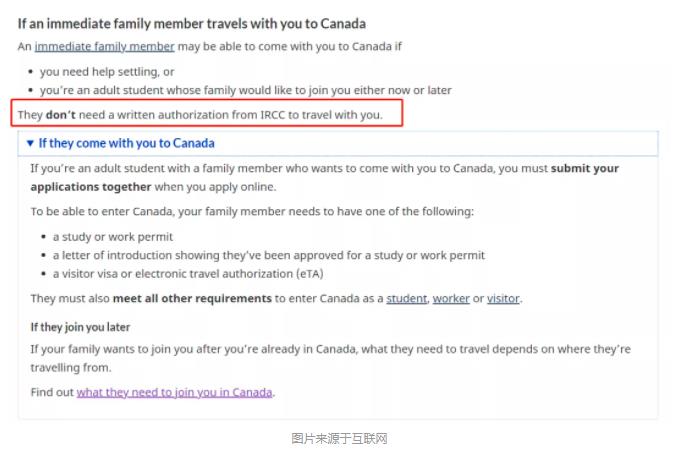679x452 pixels.
Task: Click the 'letter of introduction' bullet item
Action: click(x=268, y=255)
